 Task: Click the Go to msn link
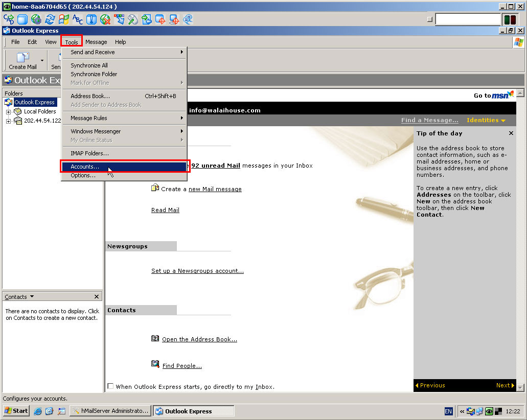coord(494,95)
